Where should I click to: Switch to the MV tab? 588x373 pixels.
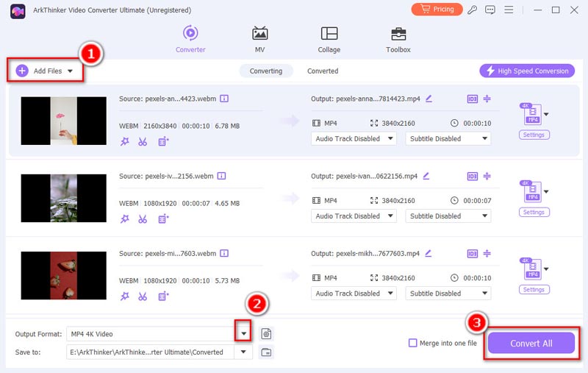pos(259,39)
